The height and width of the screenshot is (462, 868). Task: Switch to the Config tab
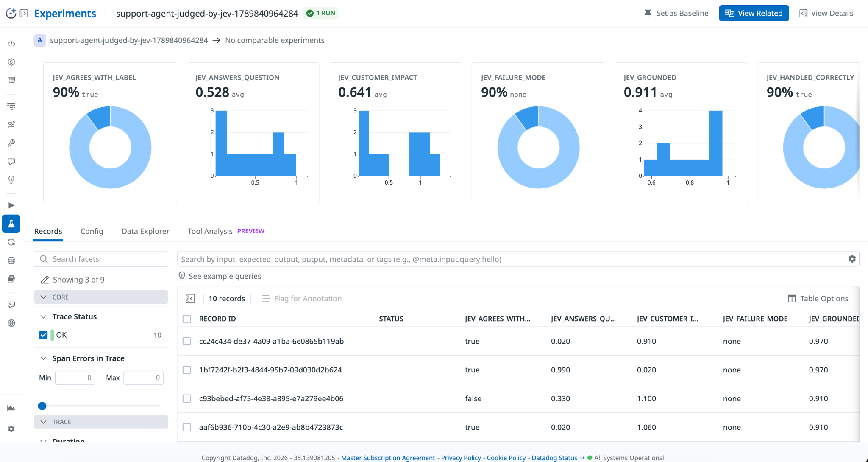point(92,231)
